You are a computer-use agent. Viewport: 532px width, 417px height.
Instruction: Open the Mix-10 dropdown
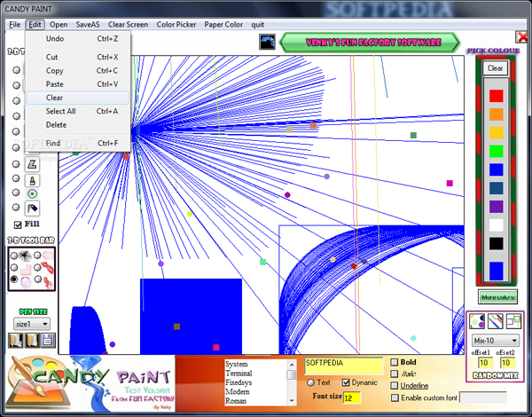(496, 341)
